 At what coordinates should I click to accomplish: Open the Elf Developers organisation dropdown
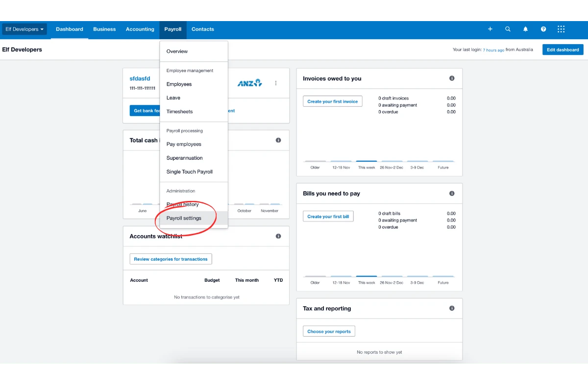[24, 29]
